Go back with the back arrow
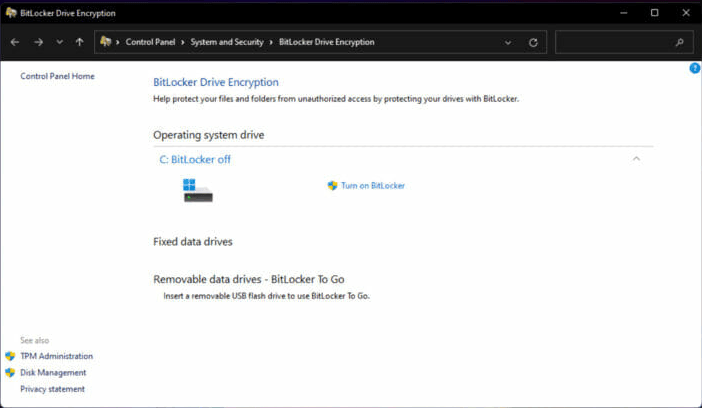The image size is (702, 408). coord(15,42)
